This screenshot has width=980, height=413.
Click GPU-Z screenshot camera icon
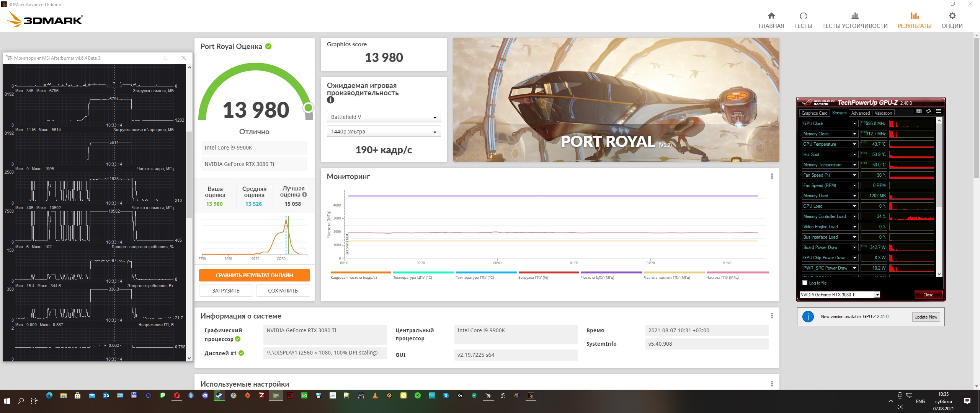coord(918,111)
